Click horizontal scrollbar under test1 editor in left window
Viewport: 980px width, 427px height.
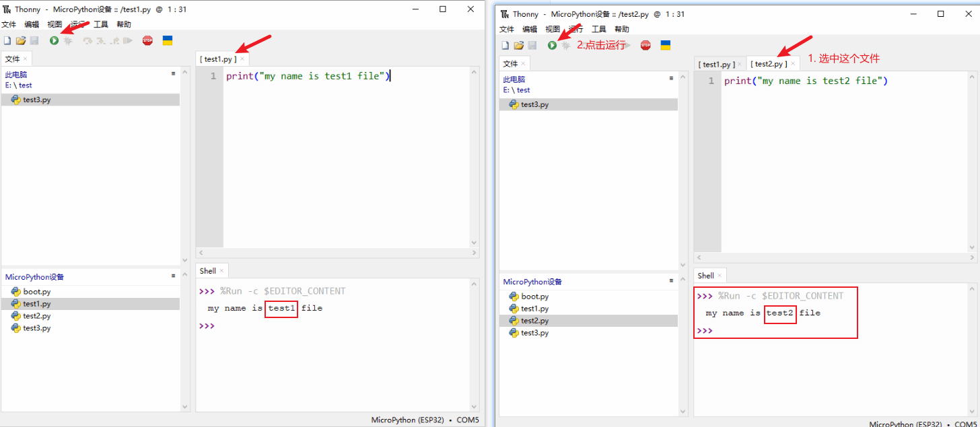pos(337,253)
